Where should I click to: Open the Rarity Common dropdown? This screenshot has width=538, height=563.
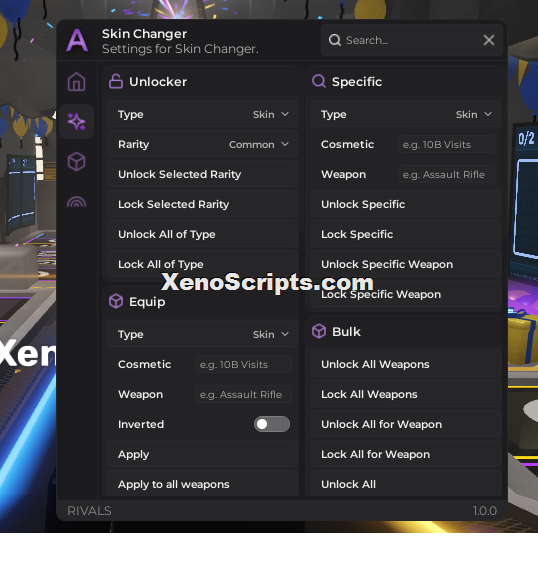203,144
